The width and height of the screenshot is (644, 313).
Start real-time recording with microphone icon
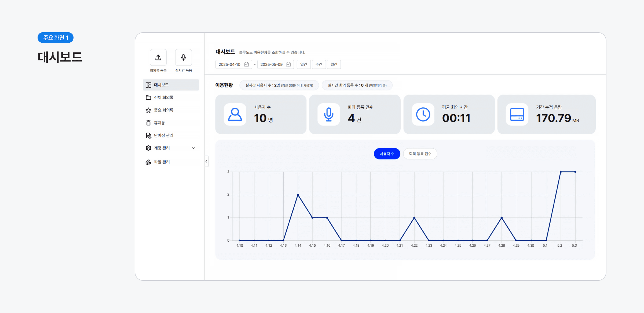[183, 57]
